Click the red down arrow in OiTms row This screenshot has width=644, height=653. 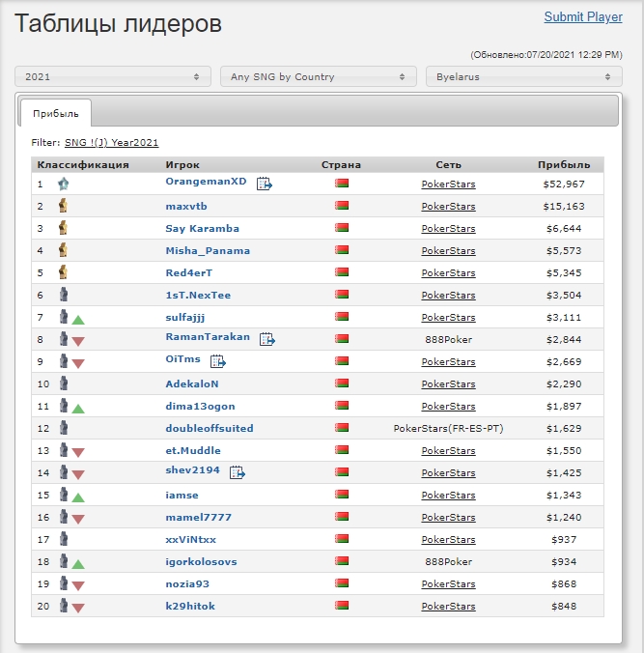[x=78, y=363]
